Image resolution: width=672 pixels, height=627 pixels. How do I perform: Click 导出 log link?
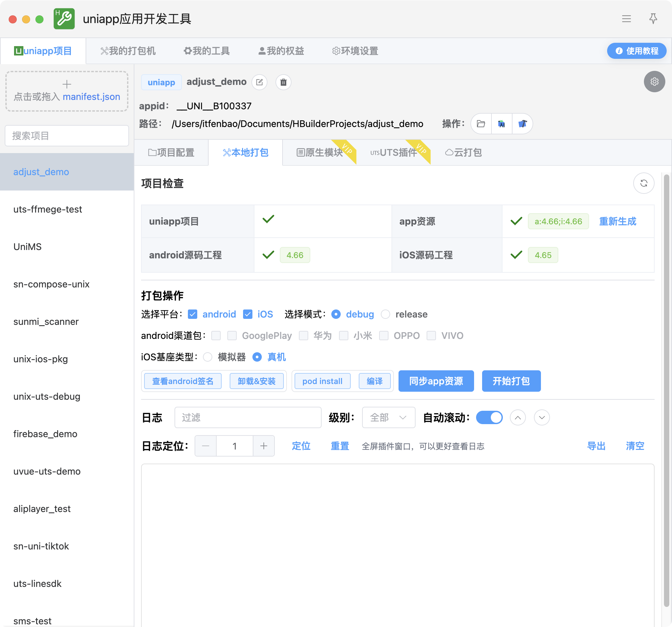coord(596,446)
